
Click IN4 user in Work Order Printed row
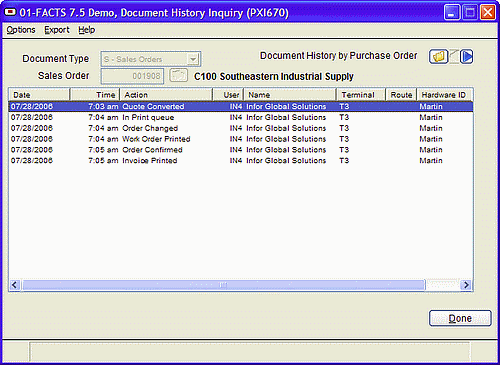click(236, 139)
